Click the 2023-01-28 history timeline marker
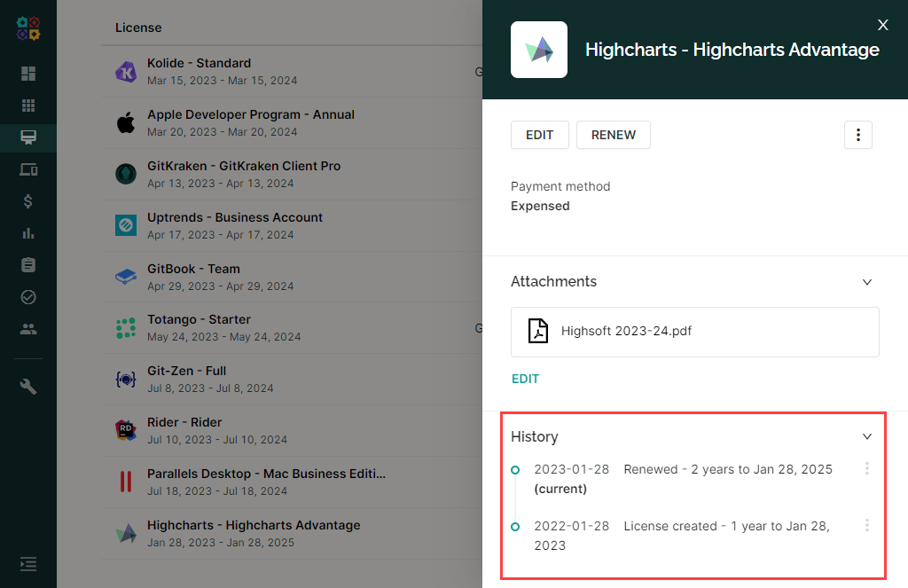Viewport: 908px width, 588px height. [x=515, y=470]
